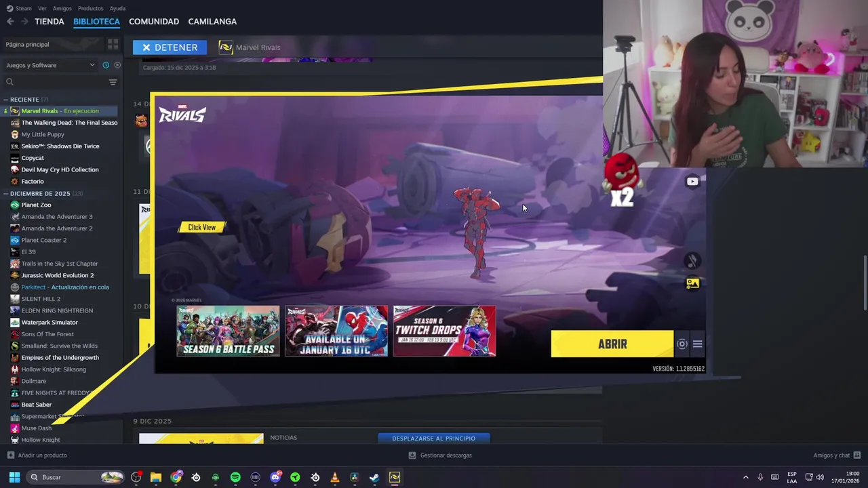The image size is (868, 488).
Task: Open the CAMILANGA profile tab
Action: 212,22
